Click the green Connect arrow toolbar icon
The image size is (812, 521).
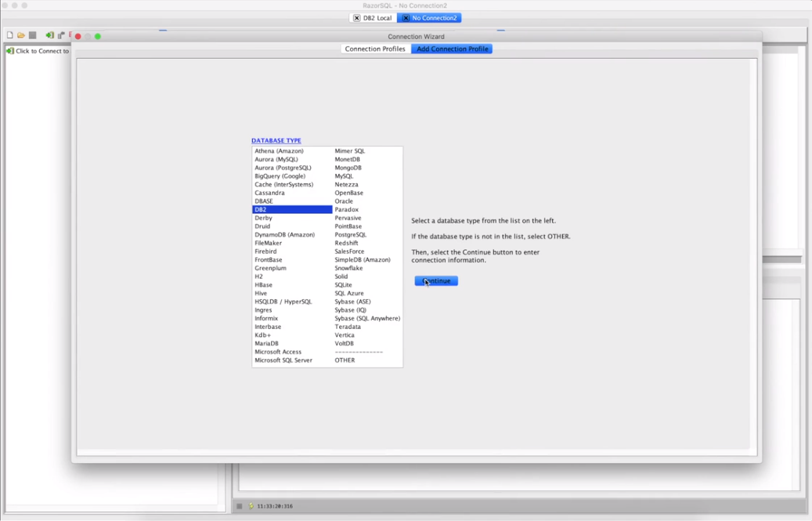(x=49, y=35)
